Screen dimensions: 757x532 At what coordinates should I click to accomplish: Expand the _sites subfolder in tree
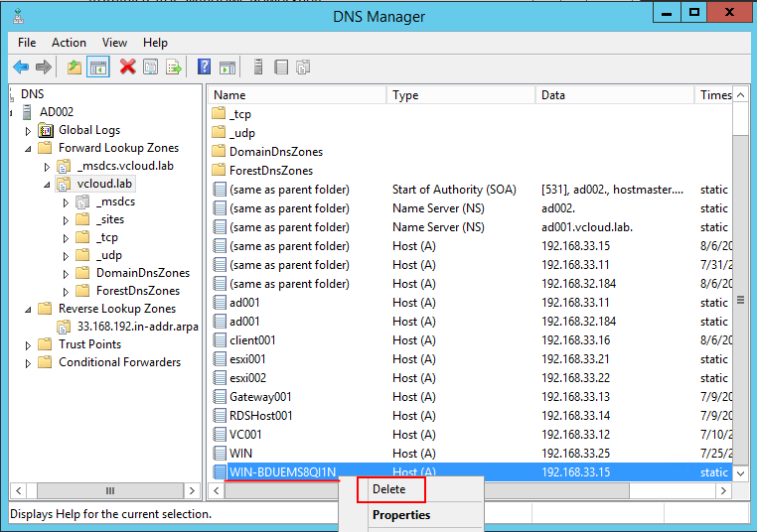tap(66, 220)
